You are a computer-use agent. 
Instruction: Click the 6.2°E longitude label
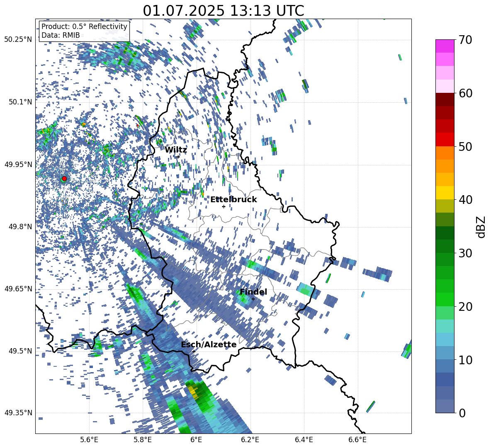tap(250, 440)
